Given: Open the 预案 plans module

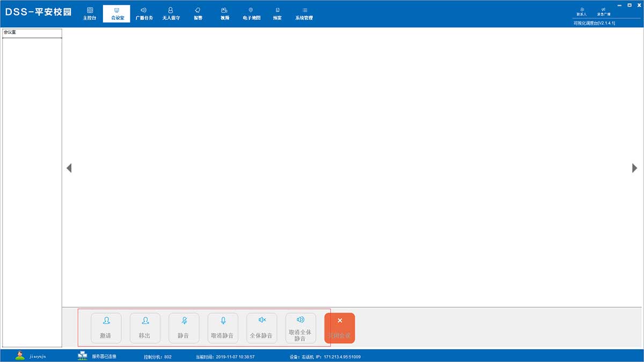Looking at the screenshot, I should [x=277, y=13].
